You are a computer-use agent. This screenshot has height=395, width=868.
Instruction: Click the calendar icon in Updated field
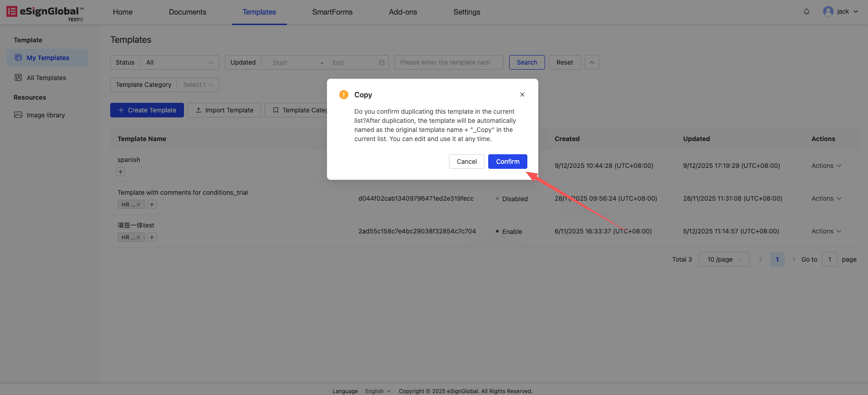pyautogui.click(x=382, y=63)
